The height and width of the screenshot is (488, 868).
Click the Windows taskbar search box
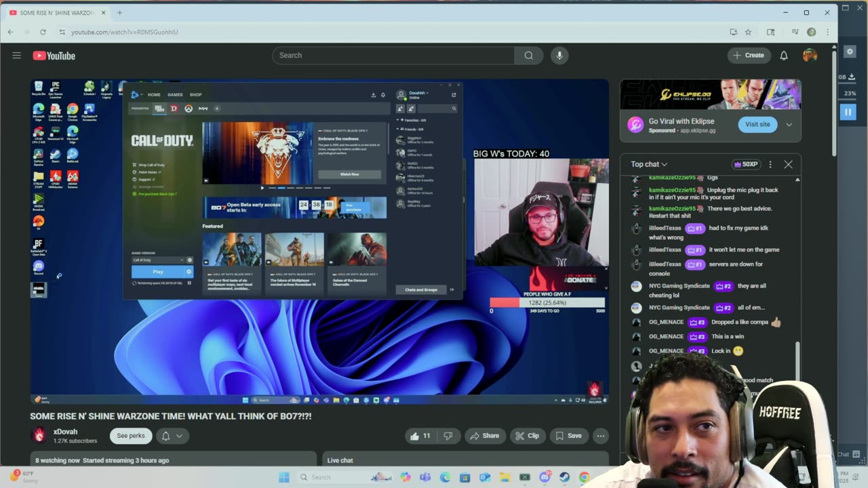pos(344,477)
